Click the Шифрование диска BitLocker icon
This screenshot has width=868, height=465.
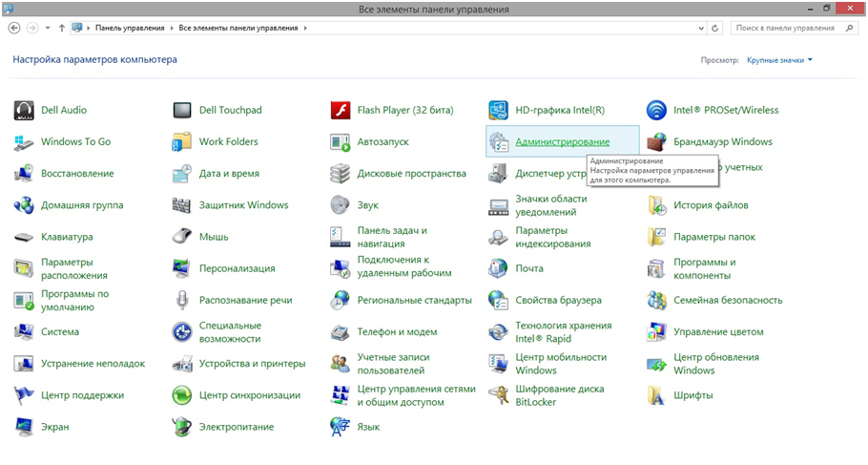click(499, 395)
